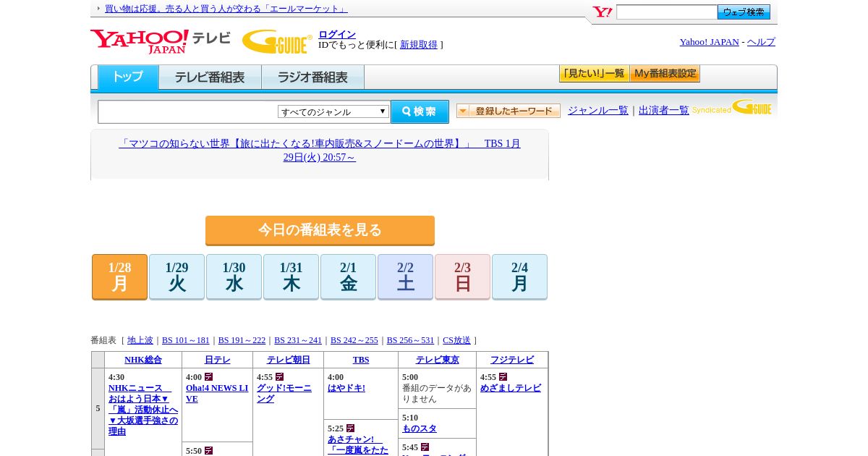Screen dimensions: 868x456
Task: Select the BS 256～531 link
Action: click(410, 340)
